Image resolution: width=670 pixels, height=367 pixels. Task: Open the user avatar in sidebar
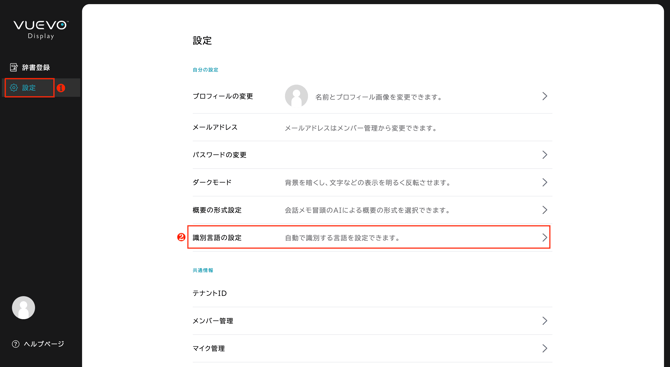point(24,308)
